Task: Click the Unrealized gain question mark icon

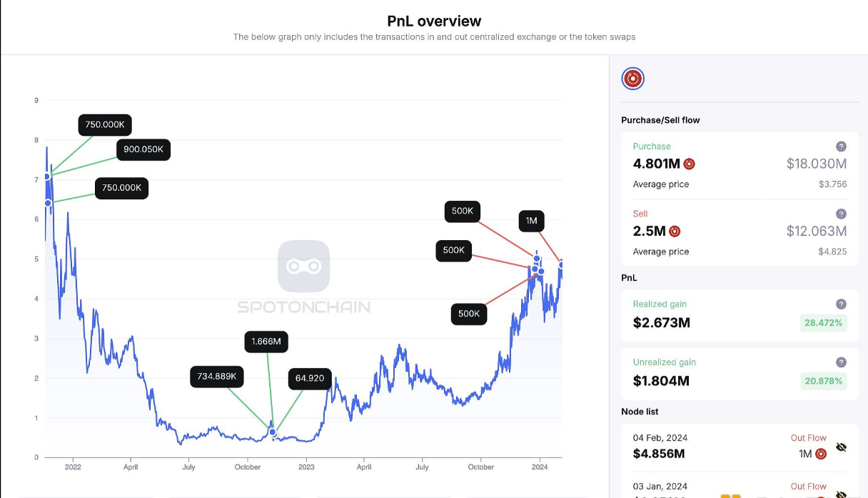Action: click(841, 362)
